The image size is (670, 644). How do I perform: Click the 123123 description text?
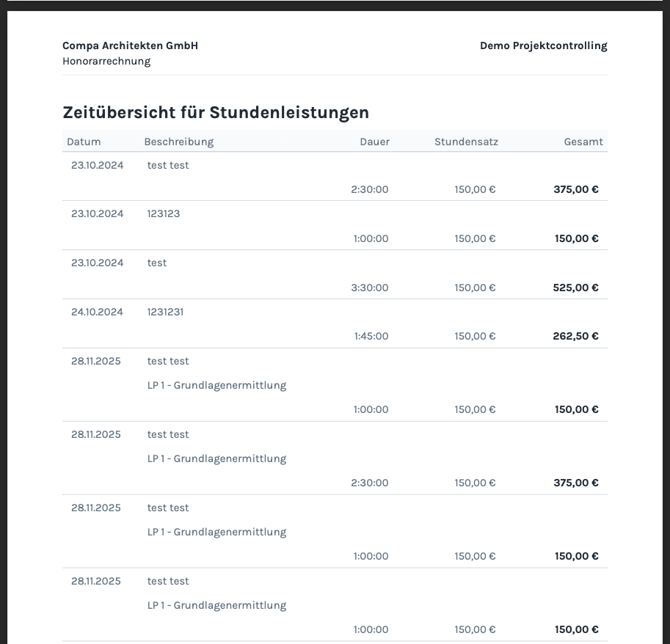(x=164, y=213)
